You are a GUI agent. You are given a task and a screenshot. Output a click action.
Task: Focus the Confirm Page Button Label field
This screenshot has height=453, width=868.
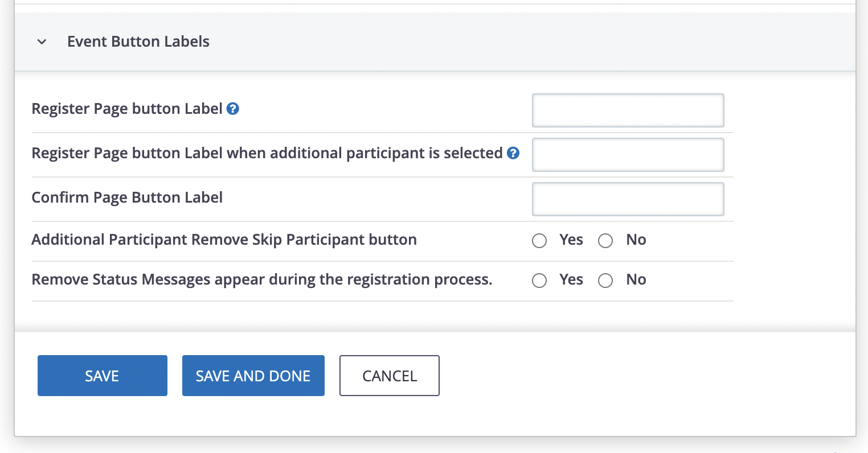628,199
